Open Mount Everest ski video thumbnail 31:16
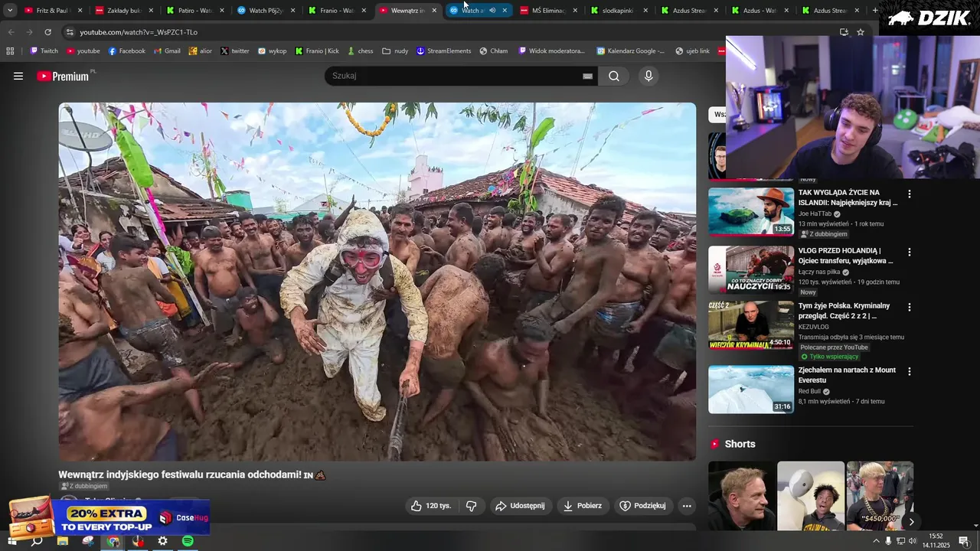The image size is (980, 551). (751, 390)
